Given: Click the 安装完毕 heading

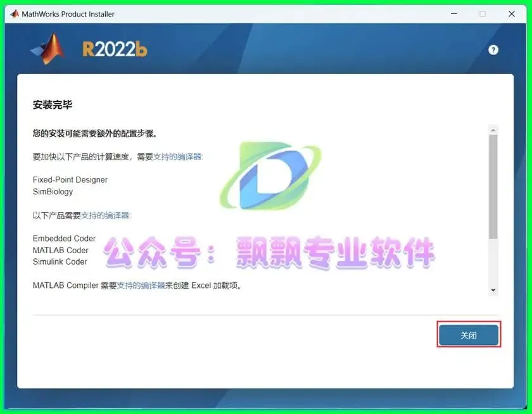Looking at the screenshot, I should point(53,105).
